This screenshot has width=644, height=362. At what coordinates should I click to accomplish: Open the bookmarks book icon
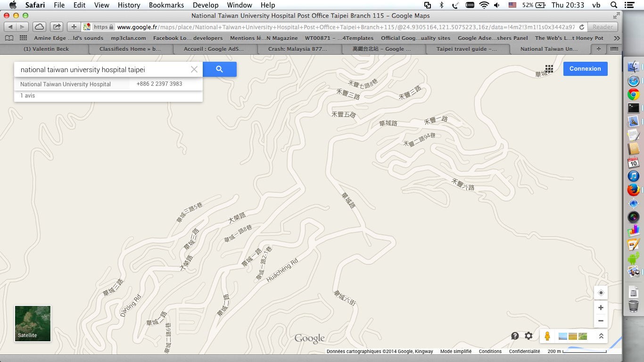click(x=9, y=38)
